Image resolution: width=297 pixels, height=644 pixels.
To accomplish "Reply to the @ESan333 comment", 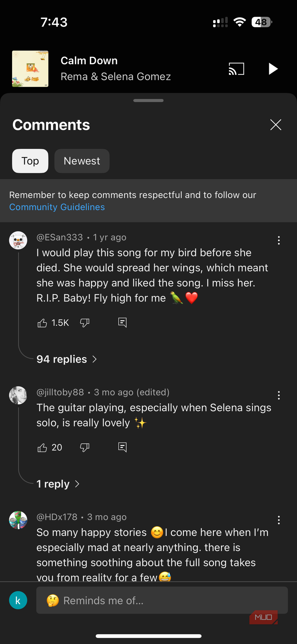I will click(x=123, y=322).
